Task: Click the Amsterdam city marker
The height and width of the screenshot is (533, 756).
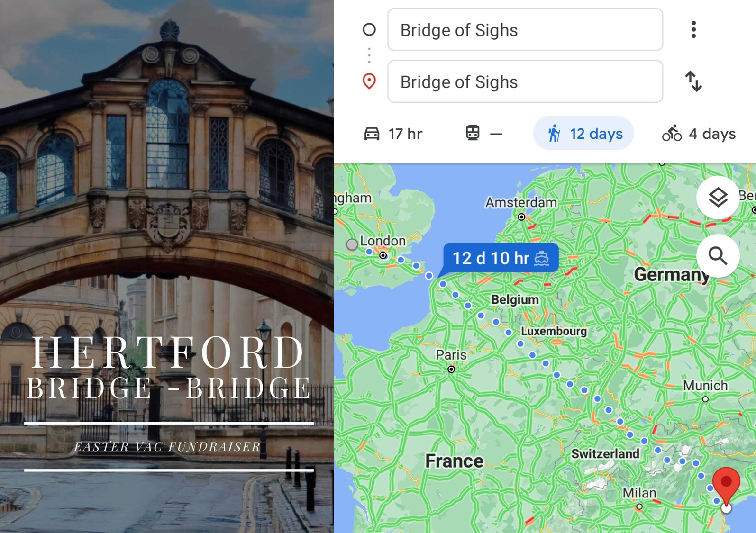Action: click(x=521, y=217)
